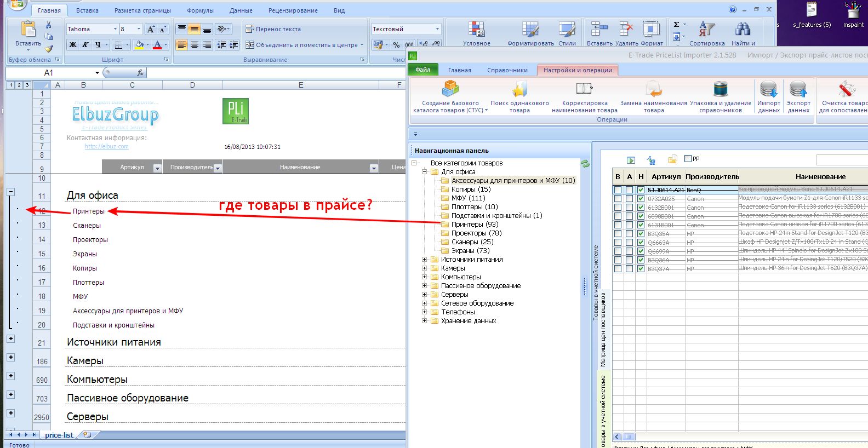Viewport: 868px width, 448px height.
Task: Open the s_features (5) desktop file
Action: [812, 15]
